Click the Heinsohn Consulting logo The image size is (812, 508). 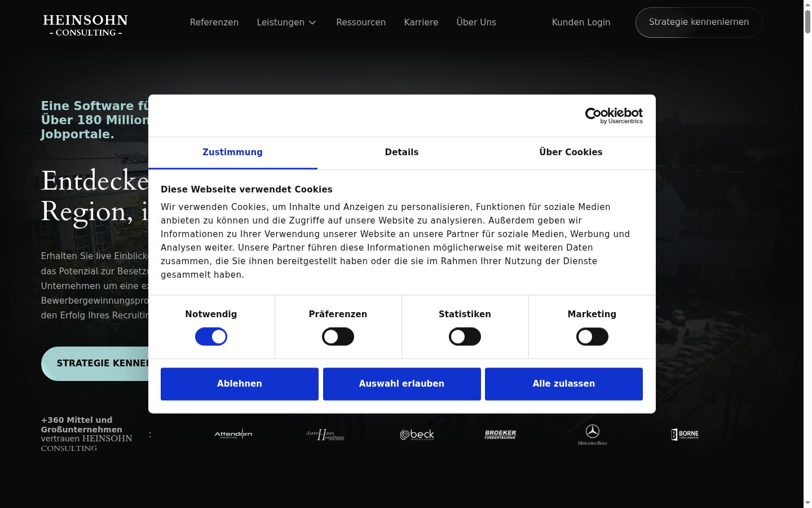[85, 25]
